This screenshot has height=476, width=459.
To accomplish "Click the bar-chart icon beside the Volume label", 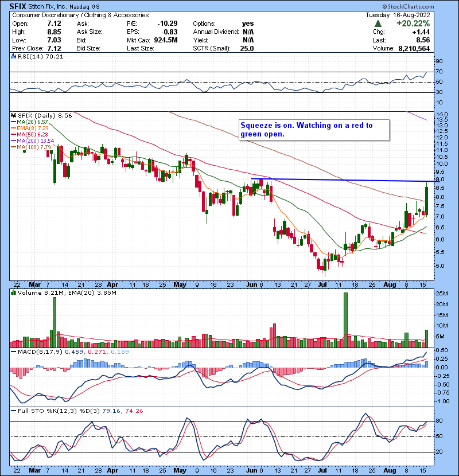I will pos(13,292).
